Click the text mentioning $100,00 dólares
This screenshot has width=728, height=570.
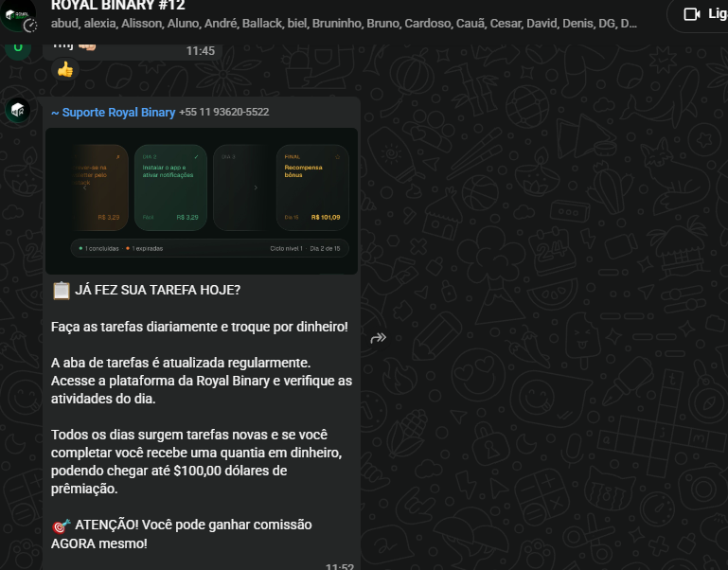click(x=169, y=471)
